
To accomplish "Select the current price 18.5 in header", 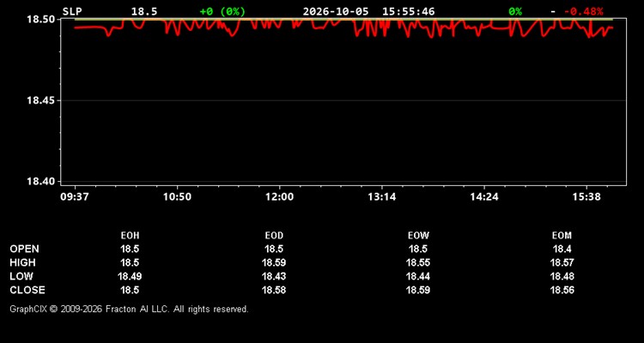I will (x=143, y=11).
